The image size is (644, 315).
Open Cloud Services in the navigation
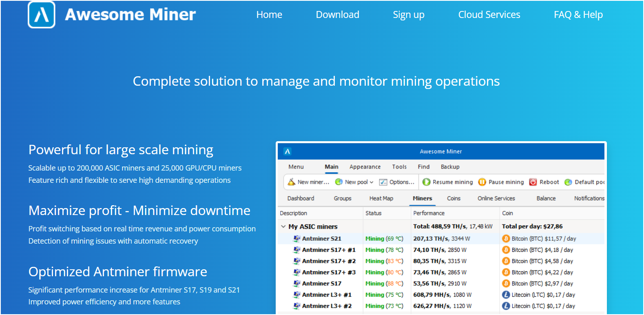489,15
